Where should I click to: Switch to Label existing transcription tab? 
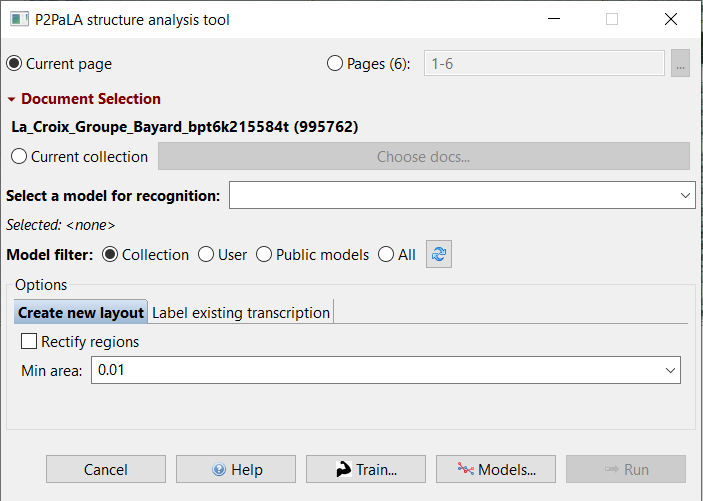click(241, 312)
